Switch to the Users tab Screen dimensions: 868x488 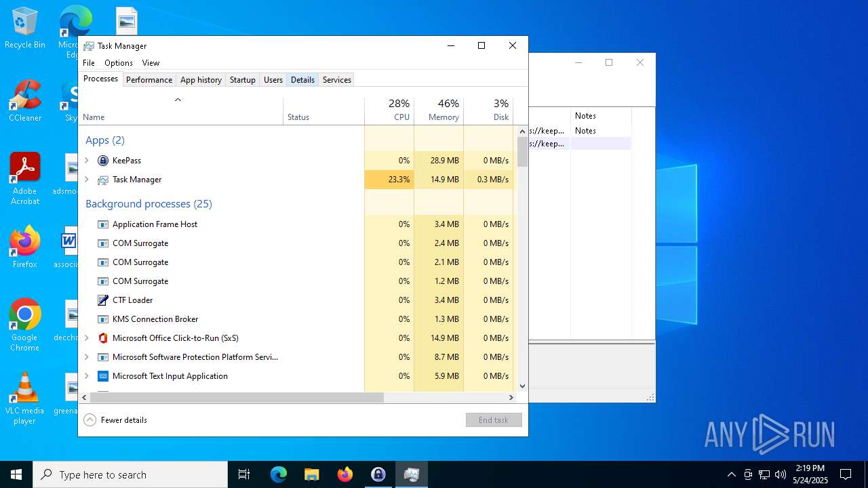click(x=273, y=80)
